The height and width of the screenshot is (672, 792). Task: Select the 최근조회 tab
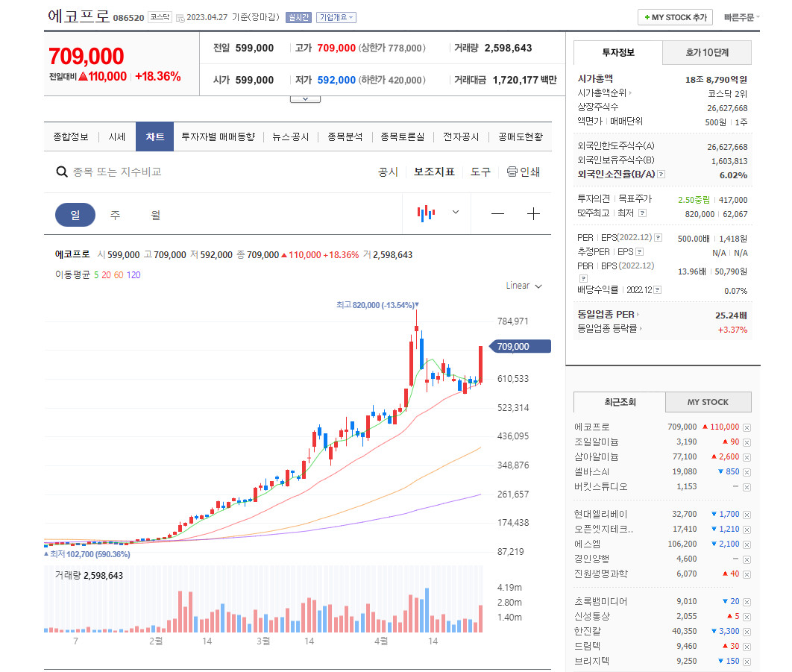(620, 402)
